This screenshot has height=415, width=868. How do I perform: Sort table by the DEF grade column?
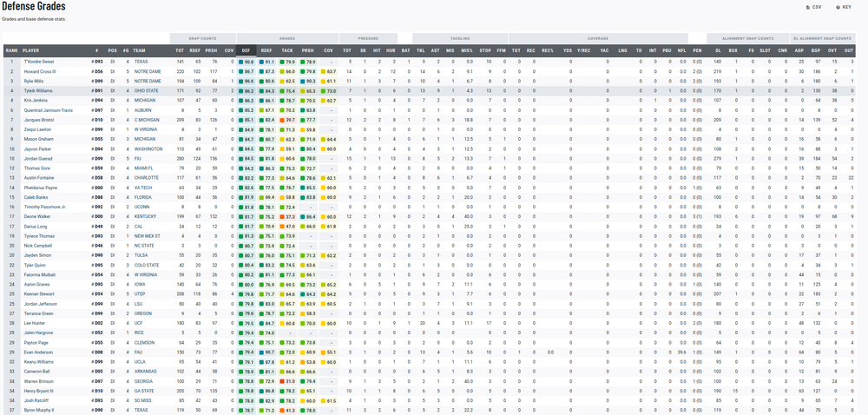point(247,51)
